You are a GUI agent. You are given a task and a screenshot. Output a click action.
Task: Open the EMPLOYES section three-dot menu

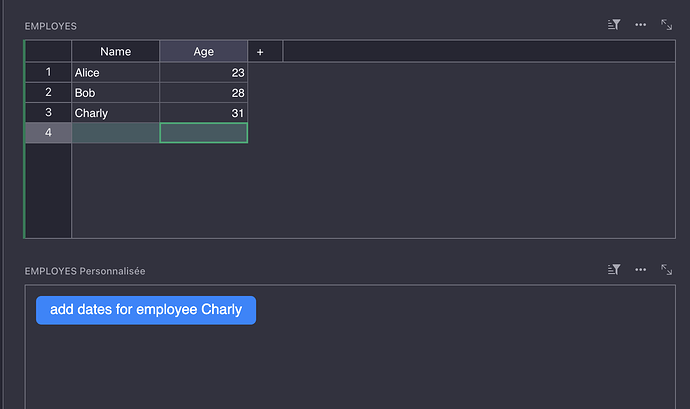641,24
